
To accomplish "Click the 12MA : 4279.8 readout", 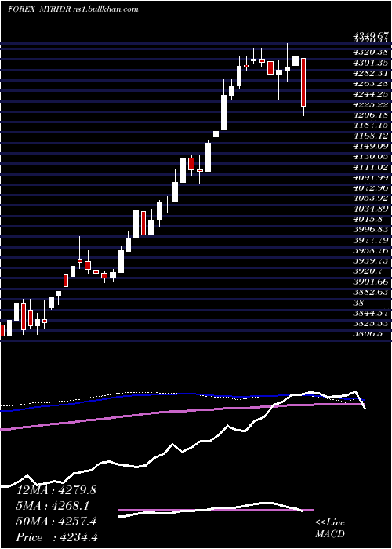I will [56, 489].
